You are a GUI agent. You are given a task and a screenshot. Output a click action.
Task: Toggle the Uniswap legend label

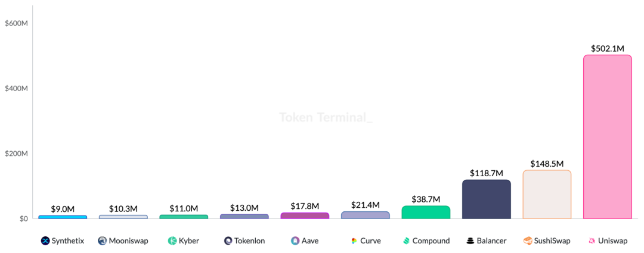[x=613, y=240]
